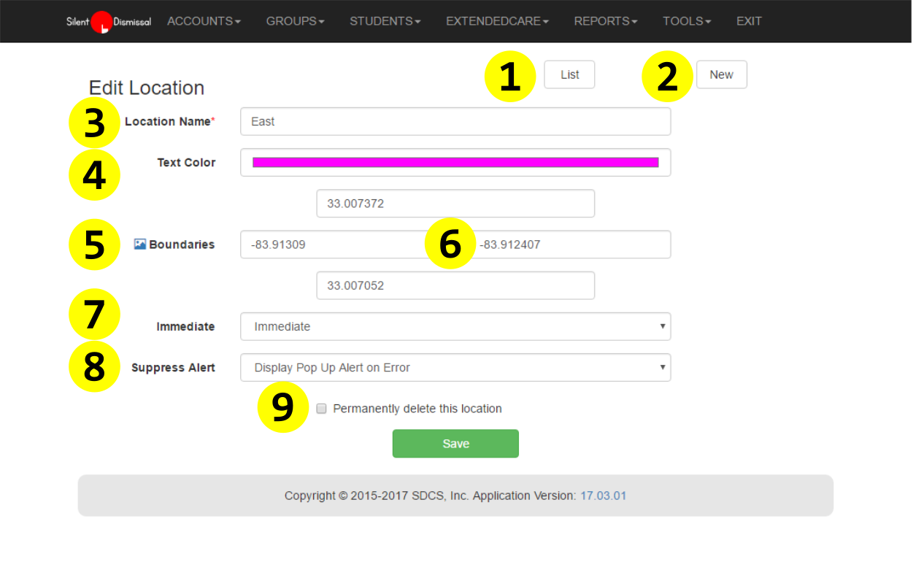Click the Boundaries map image icon

140,244
